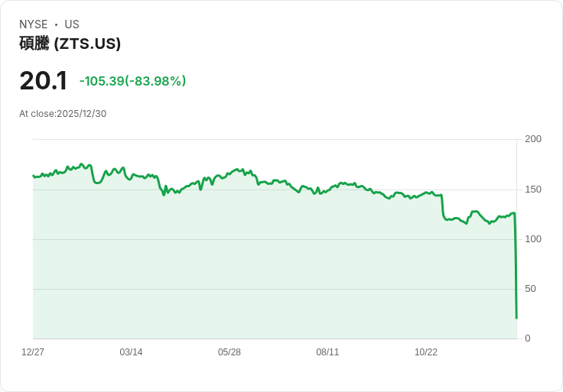This screenshot has width=563, height=392.
Task: Select the 100 y-axis label
Action: [533, 239]
